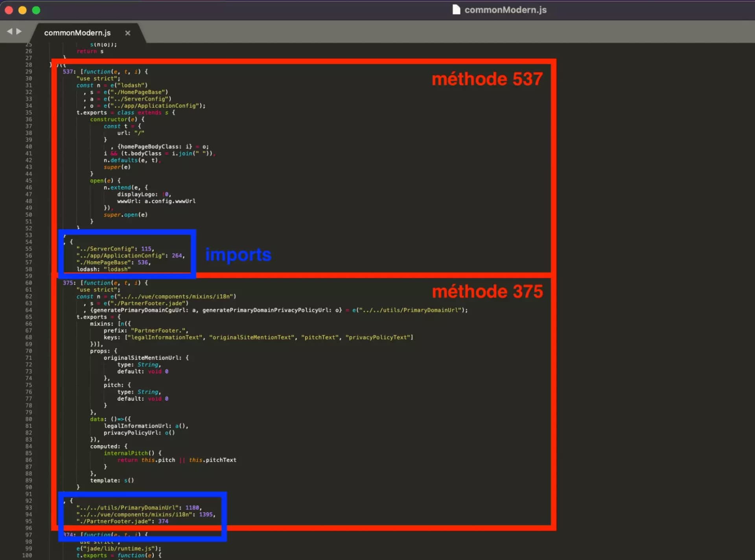Click the document icon in the title bar
The height and width of the screenshot is (560, 755).
point(456,9)
